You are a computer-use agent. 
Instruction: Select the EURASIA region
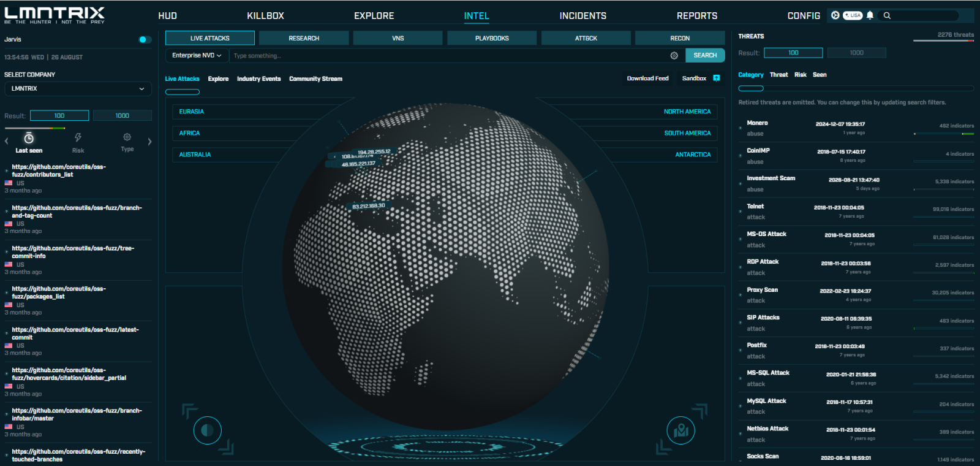coord(192,112)
